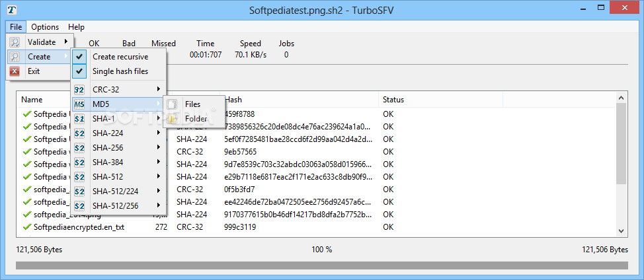Click the SHA-1 'S1' icon
644x280 pixels.
[x=80, y=118]
